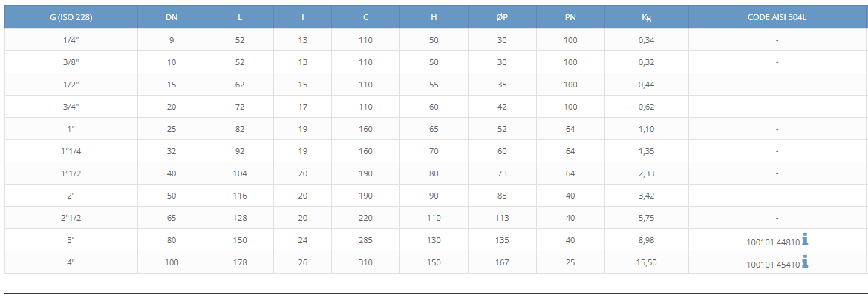
Task: Click the info icon beside code 100101 44810
Action: click(x=805, y=239)
